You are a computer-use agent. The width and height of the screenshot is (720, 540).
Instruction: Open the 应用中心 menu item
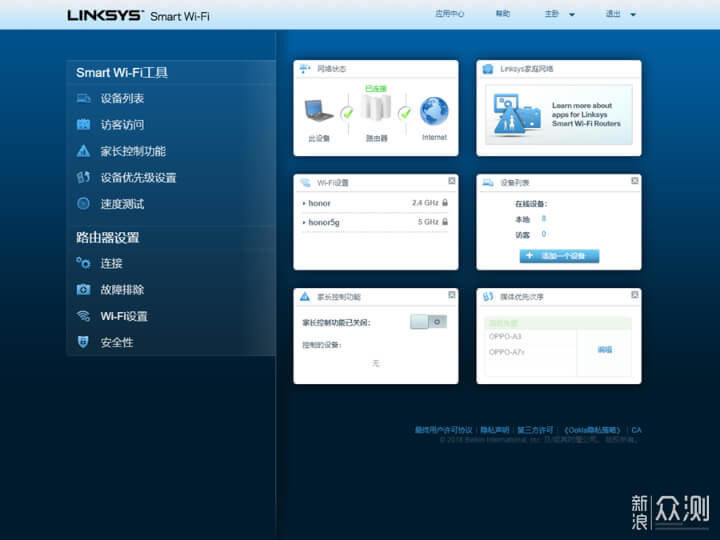[x=450, y=14]
